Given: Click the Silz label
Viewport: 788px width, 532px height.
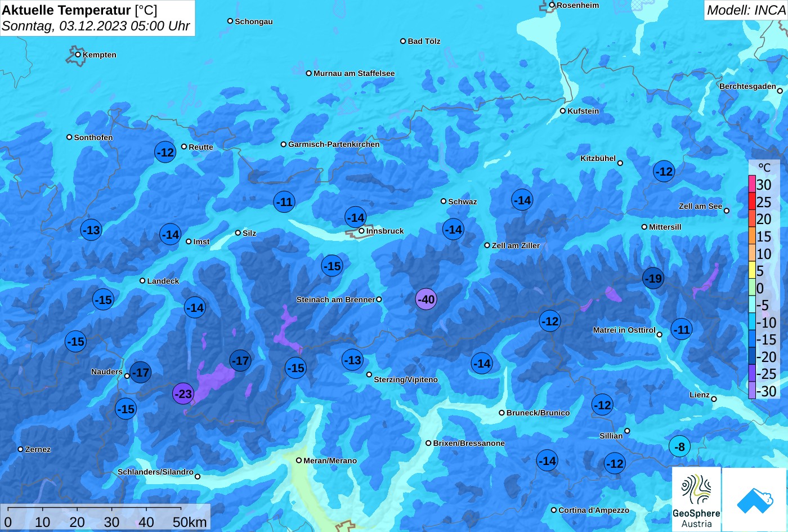Looking at the screenshot, I should pyautogui.click(x=249, y=233).
